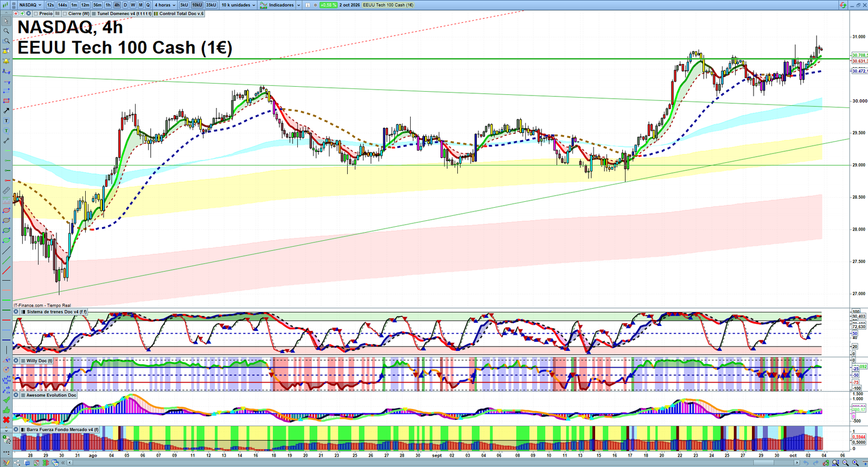868x467 pixels.
Task: Expand the Indicadores dropdown arrow
Action: coord(299,5)
